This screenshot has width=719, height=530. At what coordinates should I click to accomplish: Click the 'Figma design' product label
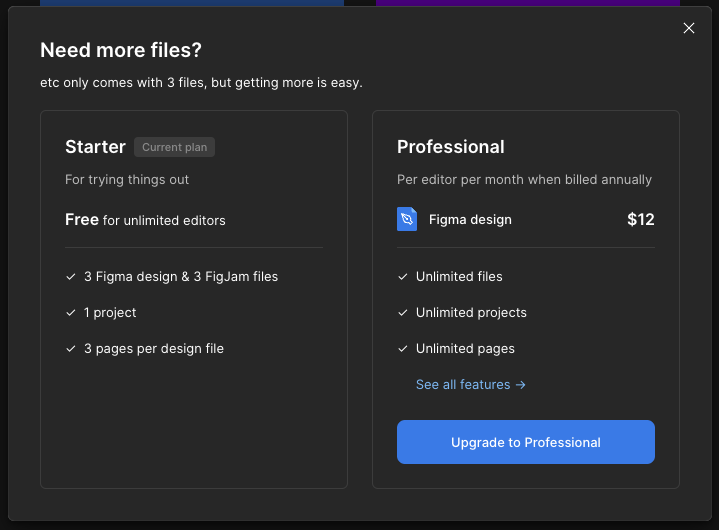[470, 220]
